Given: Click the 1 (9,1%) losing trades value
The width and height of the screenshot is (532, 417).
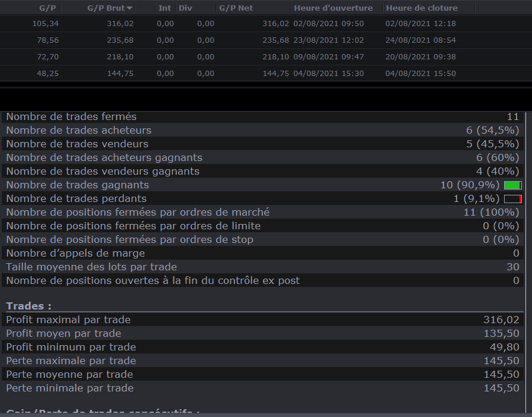Looking at the screenshot, I should (x=476, y=198).
